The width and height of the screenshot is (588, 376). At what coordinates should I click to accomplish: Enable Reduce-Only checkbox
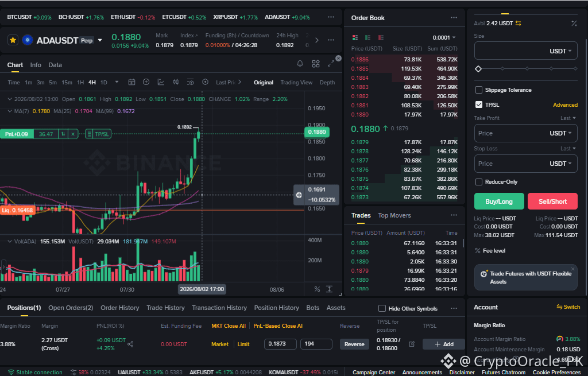point(478,182)
